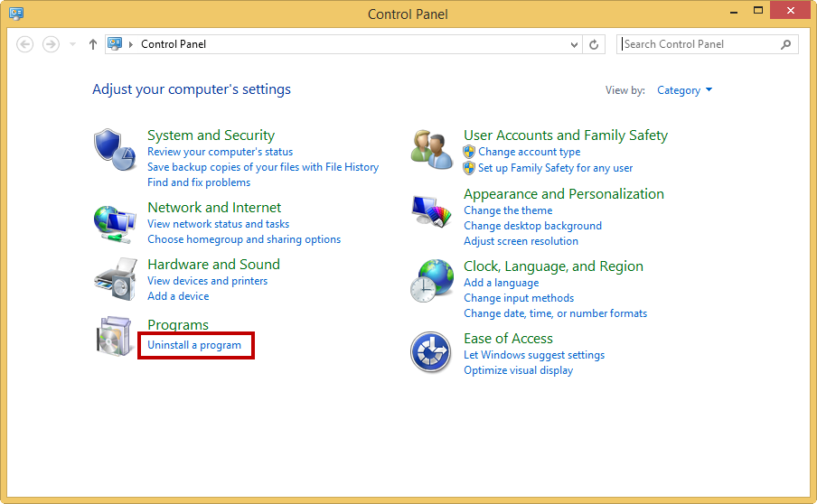Click Find and fix problems
The width and height of the screenshot is (817, 504).
(199, 182)
